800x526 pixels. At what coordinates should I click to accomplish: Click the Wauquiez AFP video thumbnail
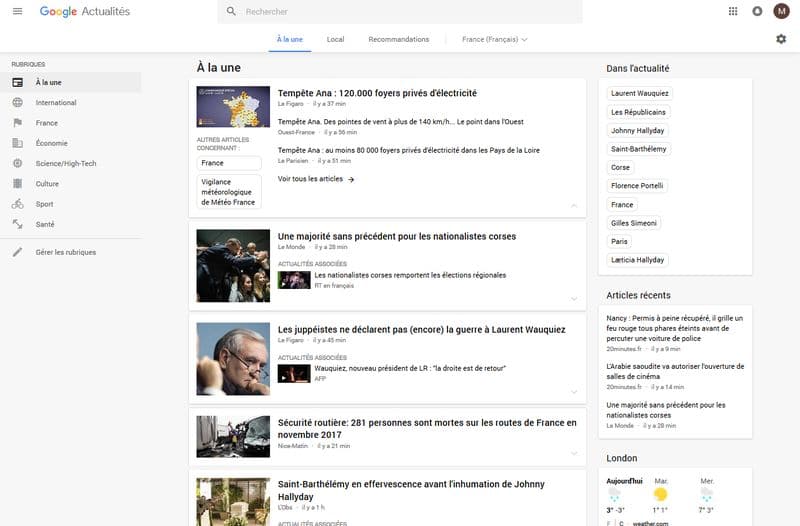(x=294, y=373)
